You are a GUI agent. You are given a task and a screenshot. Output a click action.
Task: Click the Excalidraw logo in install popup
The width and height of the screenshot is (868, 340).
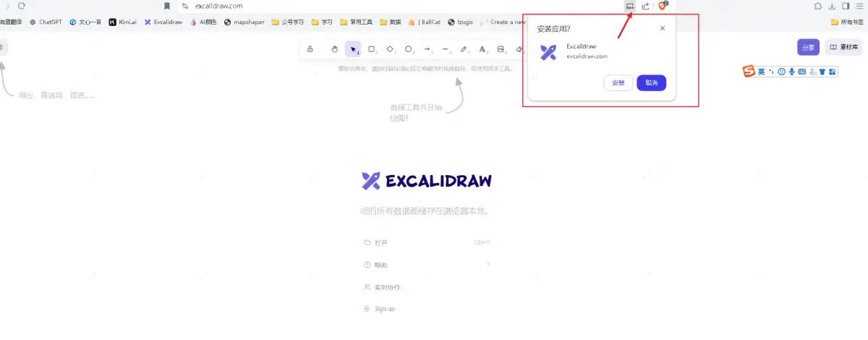[548, 51]
